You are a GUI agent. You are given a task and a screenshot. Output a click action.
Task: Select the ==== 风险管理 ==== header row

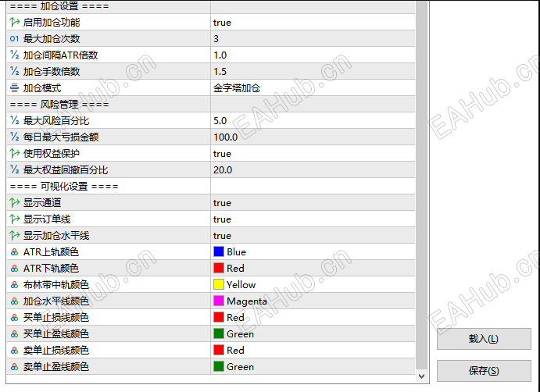click(211, 105)
